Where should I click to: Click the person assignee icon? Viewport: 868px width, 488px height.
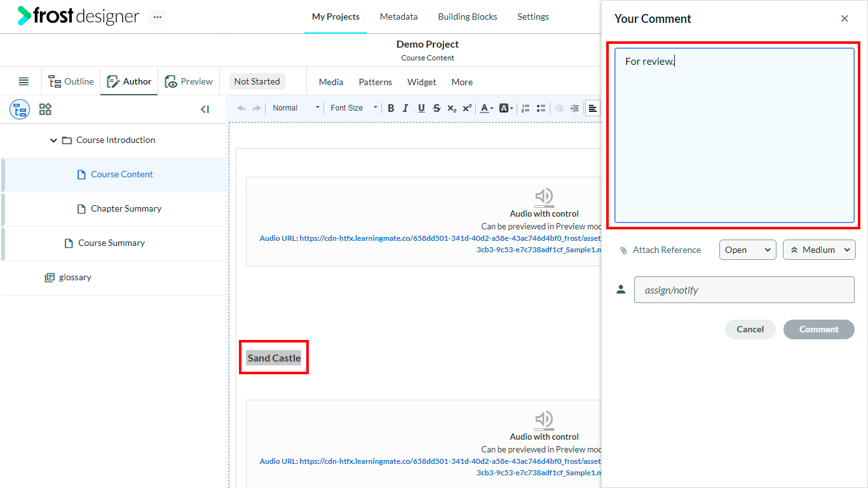pos(621,289)
